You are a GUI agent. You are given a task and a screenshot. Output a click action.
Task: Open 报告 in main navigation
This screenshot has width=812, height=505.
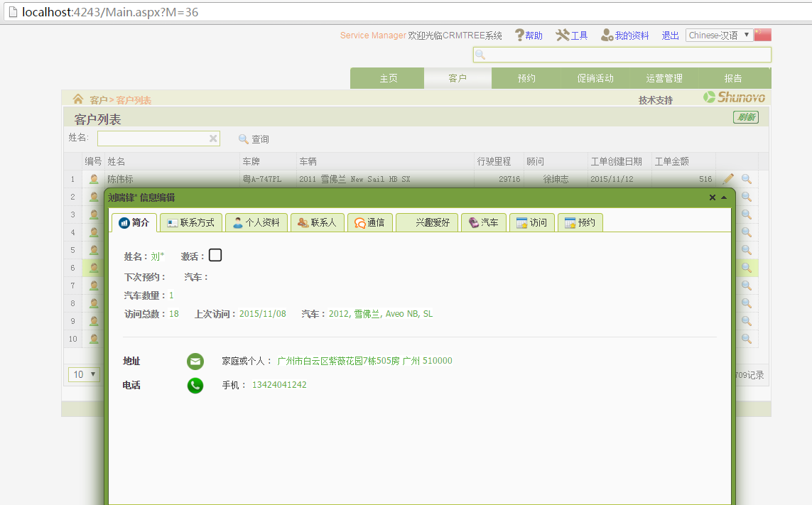point(732,78)
